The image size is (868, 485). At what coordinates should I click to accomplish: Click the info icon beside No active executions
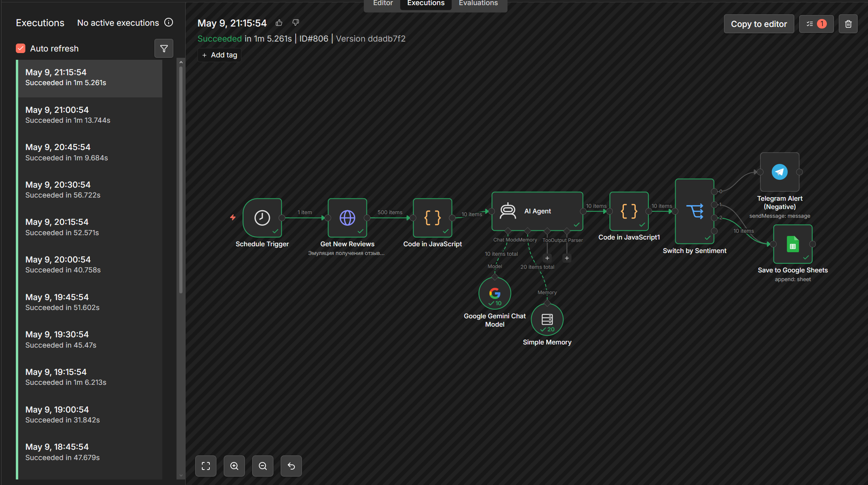click(169, 23)
